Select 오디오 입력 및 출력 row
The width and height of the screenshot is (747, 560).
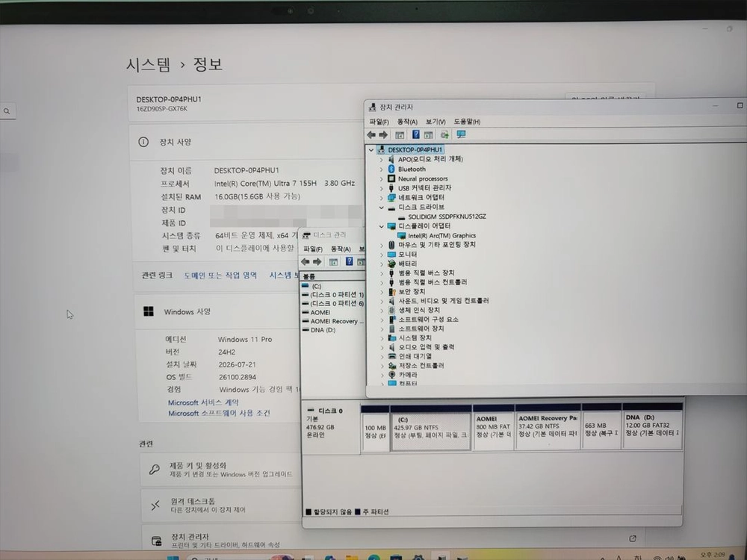[426, 347]
